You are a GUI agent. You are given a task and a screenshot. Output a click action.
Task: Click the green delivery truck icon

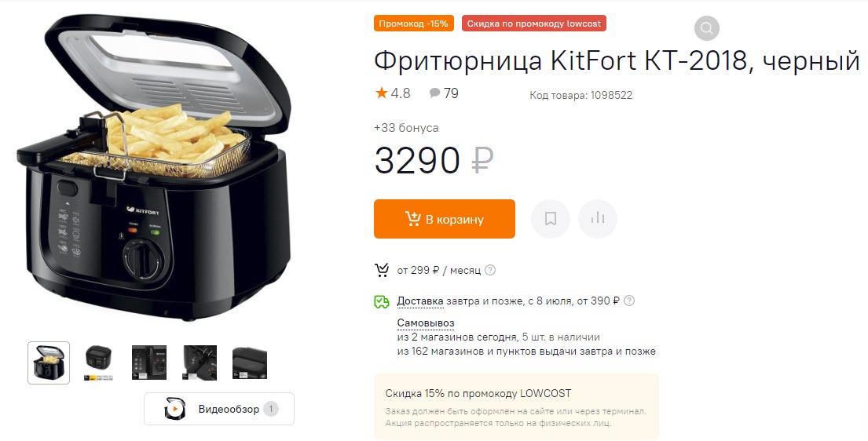[382, 301]
